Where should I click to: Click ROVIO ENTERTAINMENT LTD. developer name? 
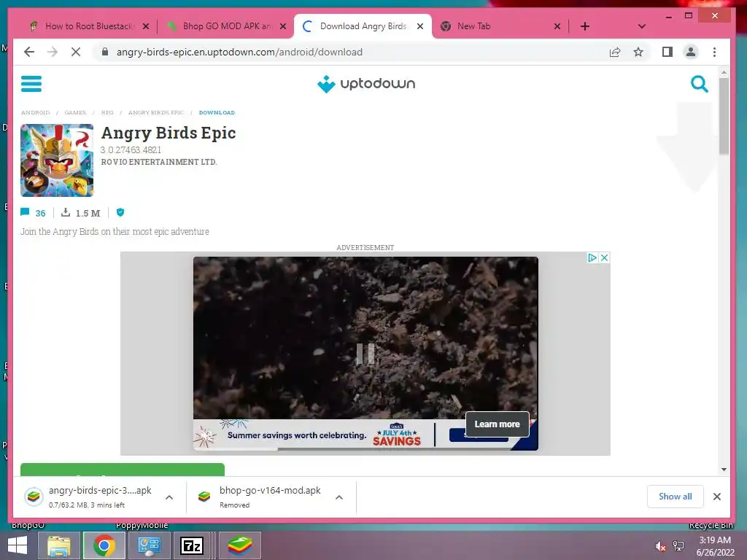click(159, 162)
